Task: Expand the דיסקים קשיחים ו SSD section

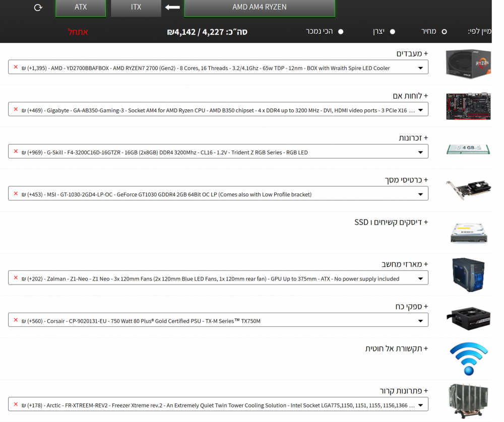Action: (x=391, y=222)
